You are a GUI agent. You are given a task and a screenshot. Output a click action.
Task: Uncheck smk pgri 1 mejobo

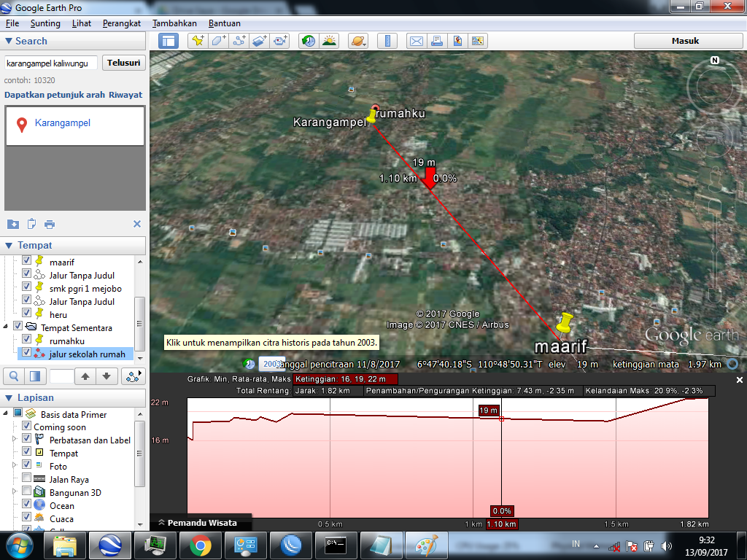(27, 287)
